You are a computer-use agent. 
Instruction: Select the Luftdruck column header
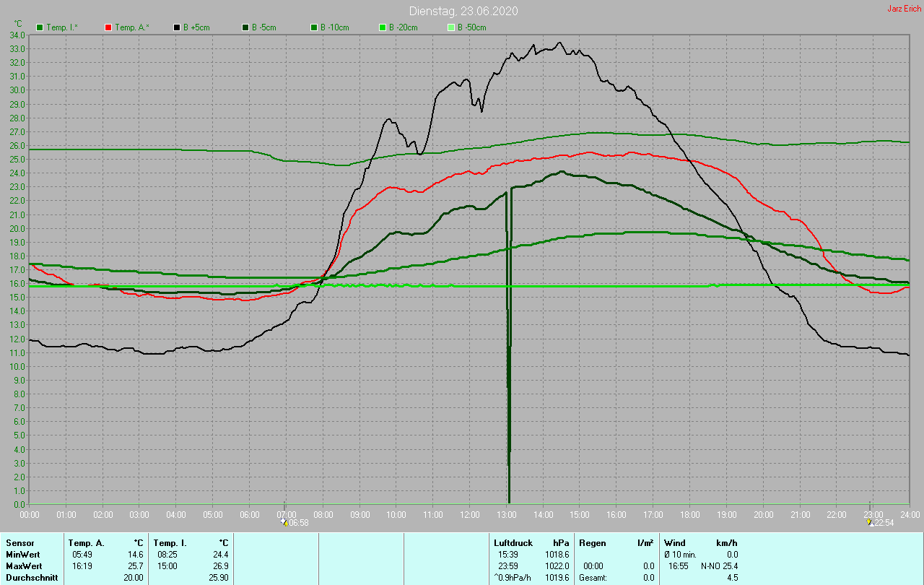pyautogui.click(x=513, y=542)
